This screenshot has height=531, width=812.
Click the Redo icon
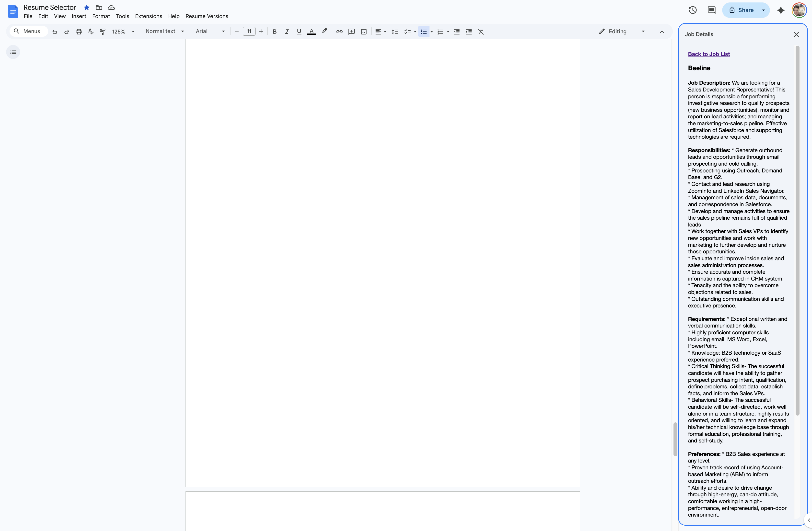pyautogui.click(x=67, y=32)
